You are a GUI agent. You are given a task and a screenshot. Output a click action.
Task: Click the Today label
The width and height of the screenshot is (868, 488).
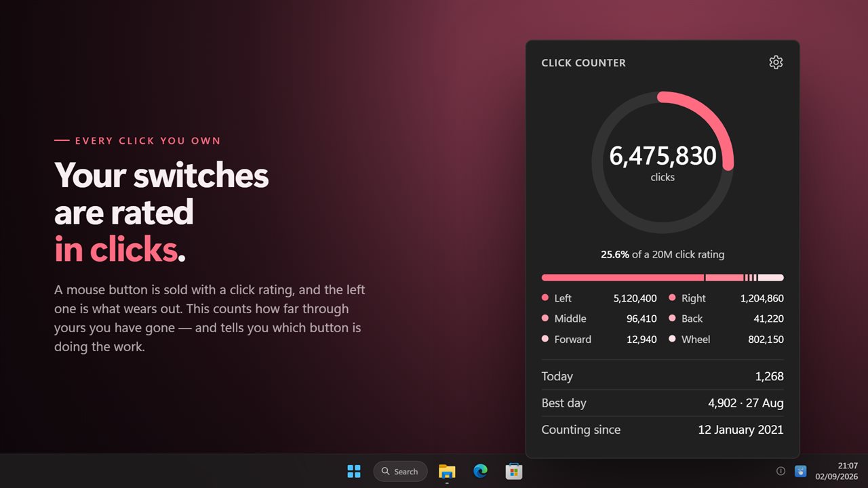557,377
